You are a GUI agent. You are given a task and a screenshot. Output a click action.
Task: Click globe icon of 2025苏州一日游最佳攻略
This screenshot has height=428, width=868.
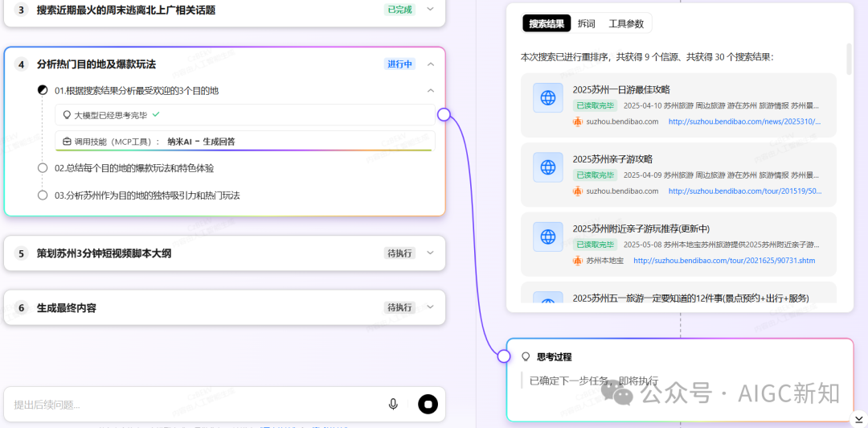point(548,98)
